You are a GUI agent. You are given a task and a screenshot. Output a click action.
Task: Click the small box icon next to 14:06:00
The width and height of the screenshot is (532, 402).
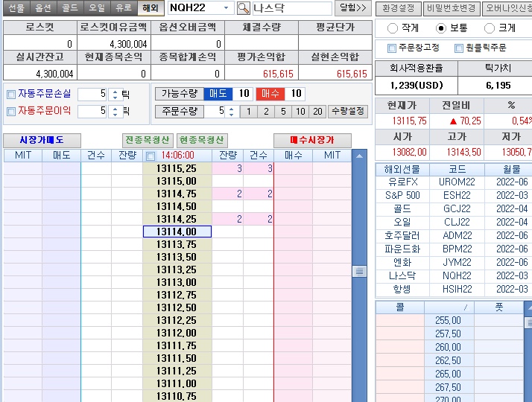[151, 156]
